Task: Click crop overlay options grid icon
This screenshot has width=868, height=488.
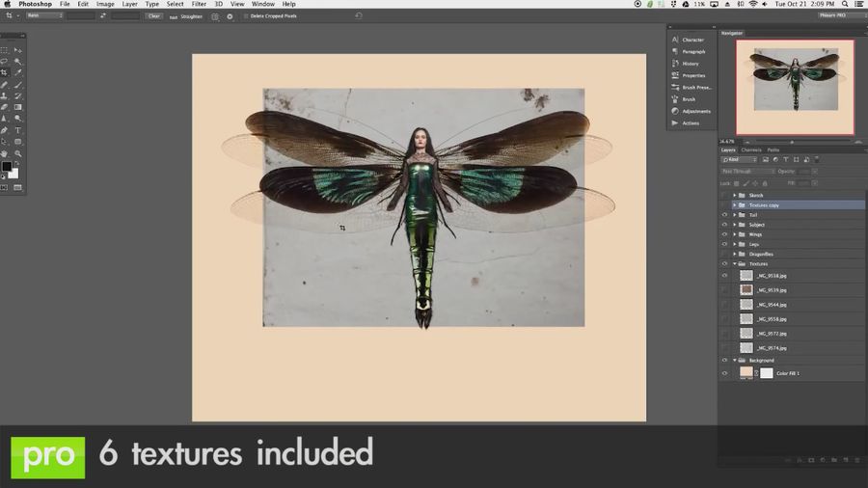Action: pos(215,16)
